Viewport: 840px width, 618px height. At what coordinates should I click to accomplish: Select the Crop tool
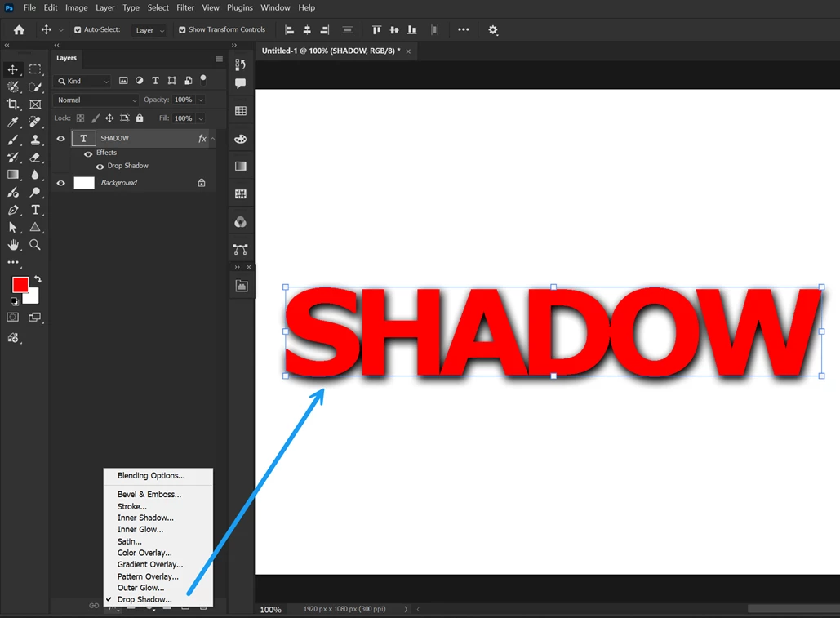point(12,104)
